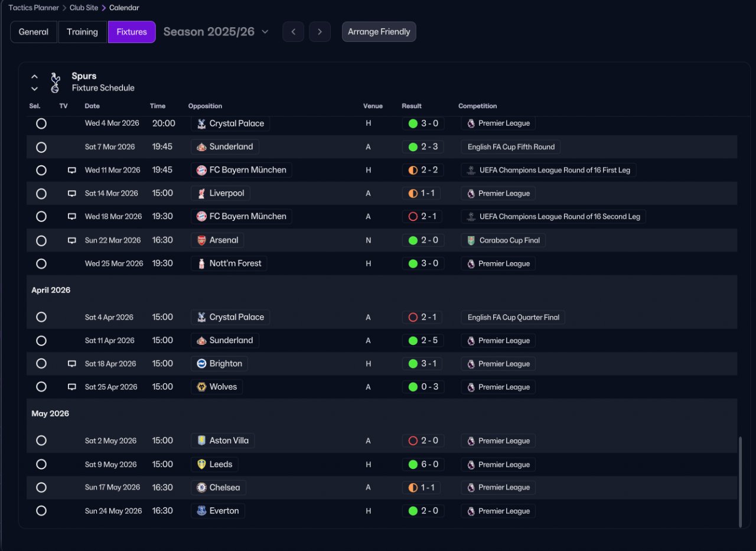Click the Venue column header
The height and width of the screenshot is (551, 756).
coord(373,106)
